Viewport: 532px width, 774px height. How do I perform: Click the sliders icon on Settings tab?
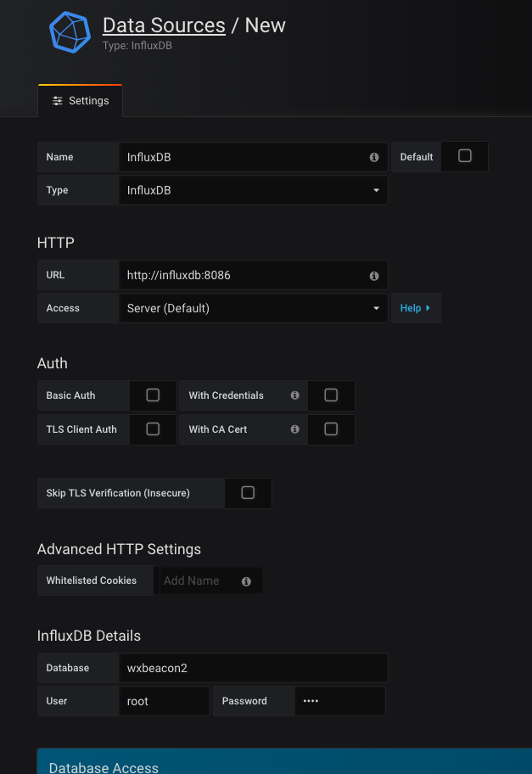click(x=58, y=101)
